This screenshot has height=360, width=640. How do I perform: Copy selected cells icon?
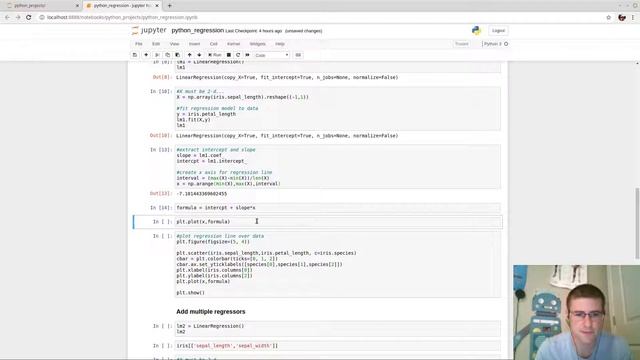(x=167, y=55)
